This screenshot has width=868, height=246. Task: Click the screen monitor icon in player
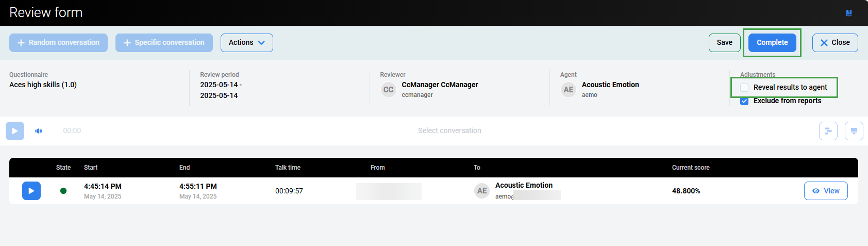[854, 131]
